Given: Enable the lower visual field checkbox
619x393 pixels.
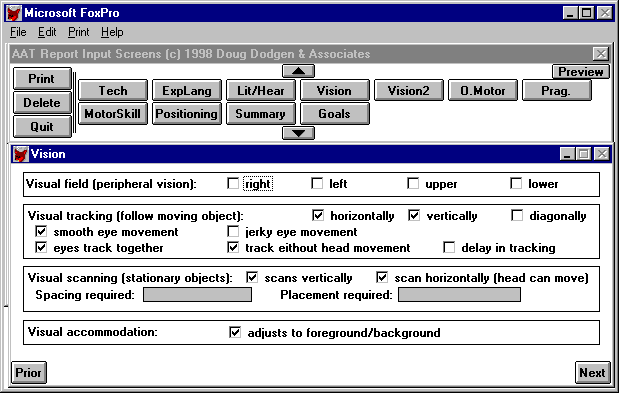Looking at the screenshot, I should coord(516,183).
